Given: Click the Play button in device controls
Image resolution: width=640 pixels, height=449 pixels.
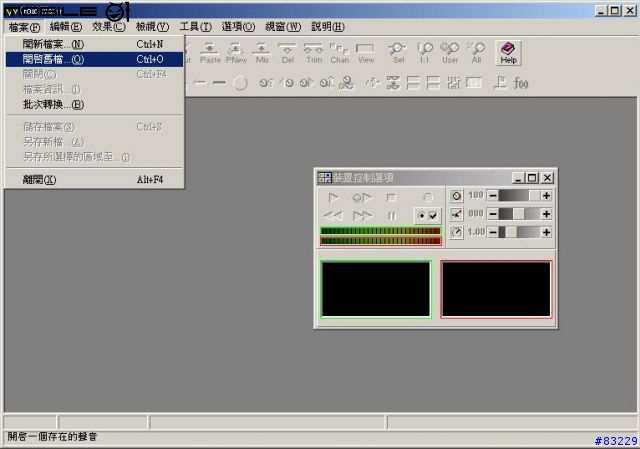Looking at the screenshot, I should 333,198.
